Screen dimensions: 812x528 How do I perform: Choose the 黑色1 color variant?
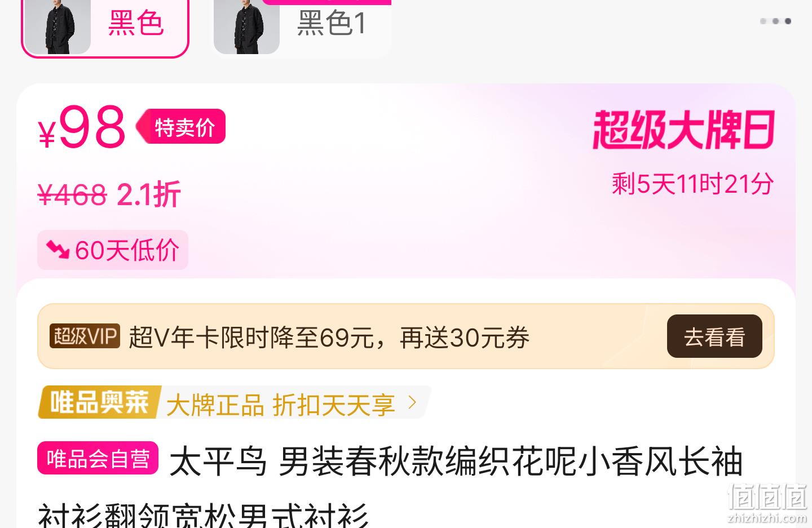click(x=302, y=27)
